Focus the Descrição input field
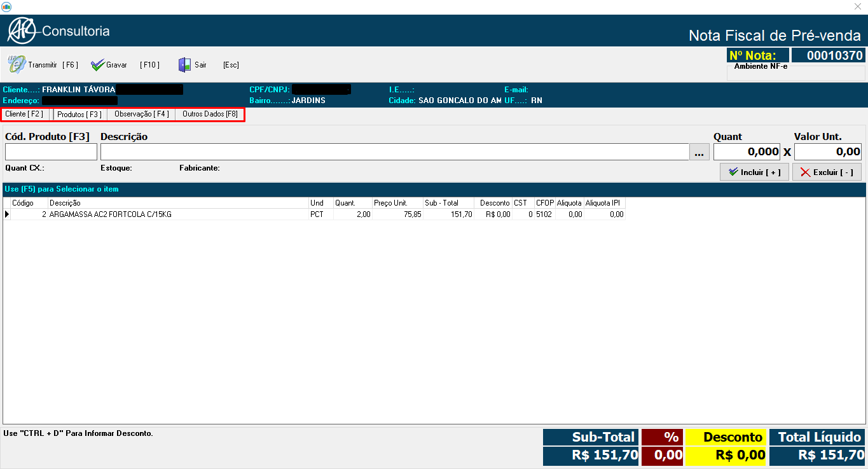This screenshot has width=868, height=469. click(x=395, y=151)
